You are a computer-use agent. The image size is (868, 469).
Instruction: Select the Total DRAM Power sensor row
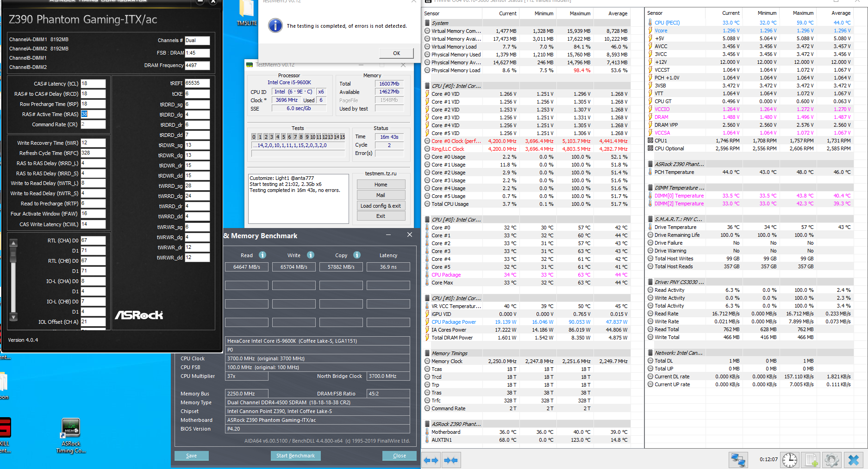pyautogui.click(x=526, y=338)
